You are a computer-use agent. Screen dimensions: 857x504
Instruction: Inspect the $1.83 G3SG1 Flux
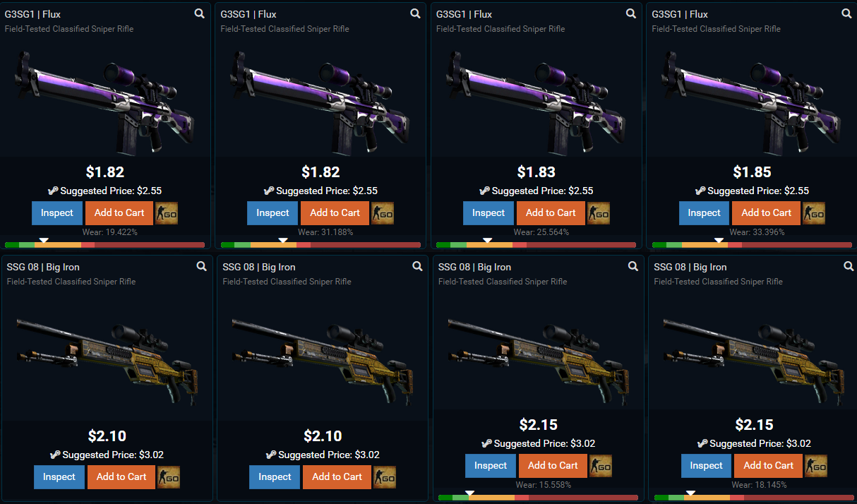click(x=489, y=213)
